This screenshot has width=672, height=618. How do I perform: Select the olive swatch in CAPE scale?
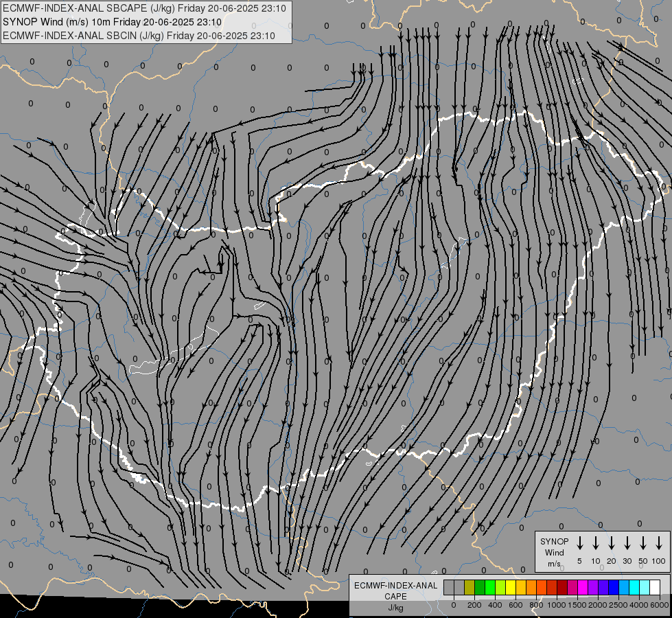(x=470, y=587)
